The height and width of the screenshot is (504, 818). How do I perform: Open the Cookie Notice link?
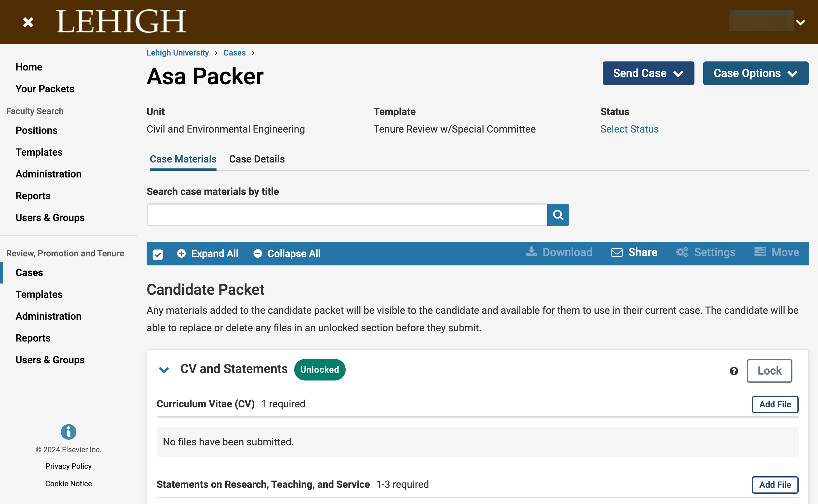pos(68,484)
